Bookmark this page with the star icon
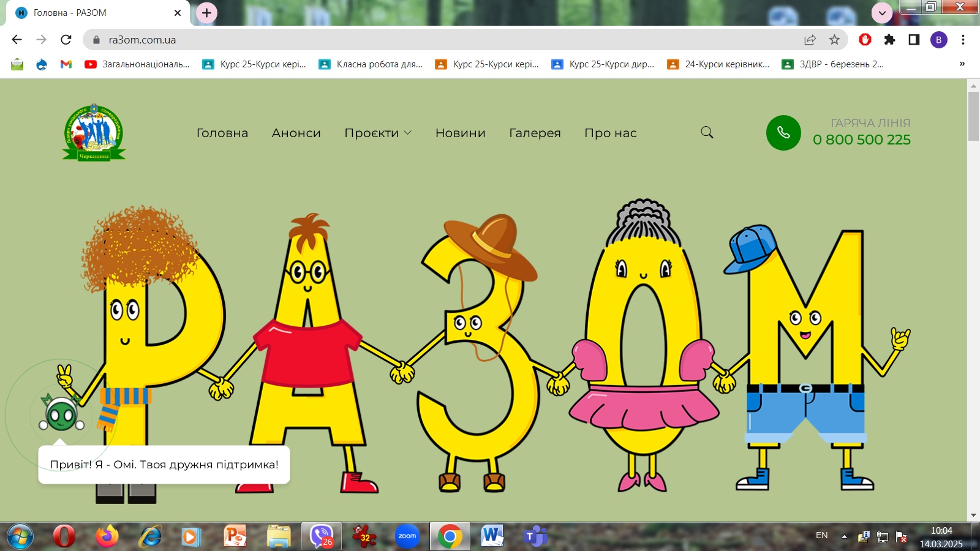Image resolution: width=980 pixels, height=551 pixels. point(834,40)
